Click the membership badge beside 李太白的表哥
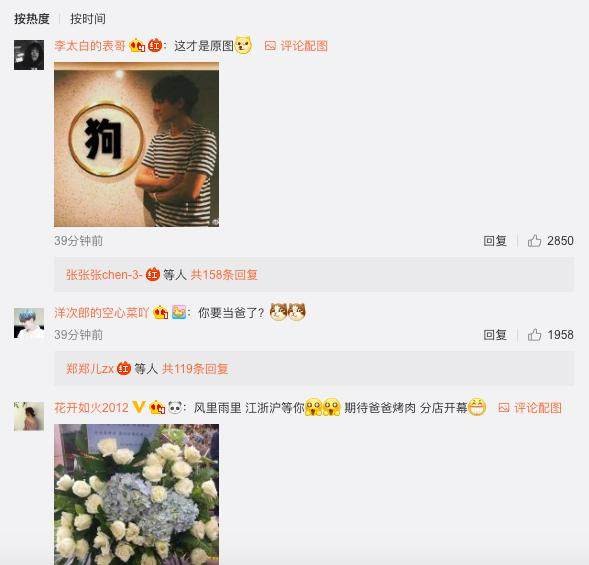Viewport: 589px width, 565px height. point(137,46)
